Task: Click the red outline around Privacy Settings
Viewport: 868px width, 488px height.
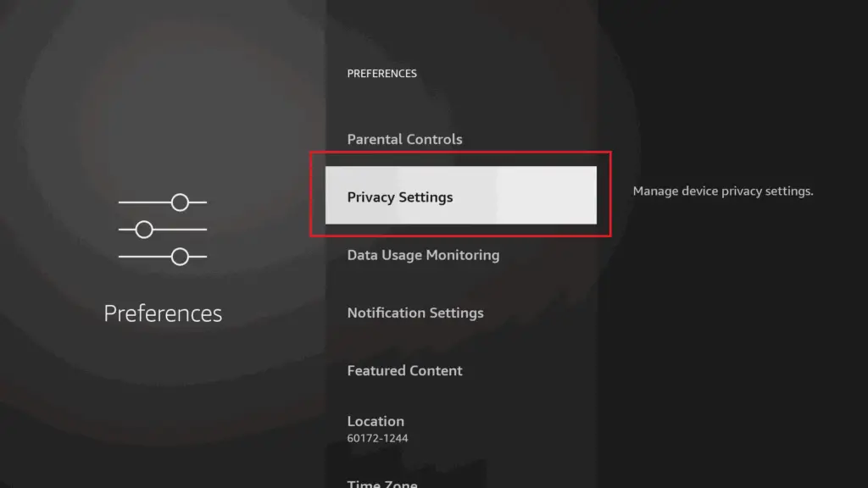Action: click(460, 152)
